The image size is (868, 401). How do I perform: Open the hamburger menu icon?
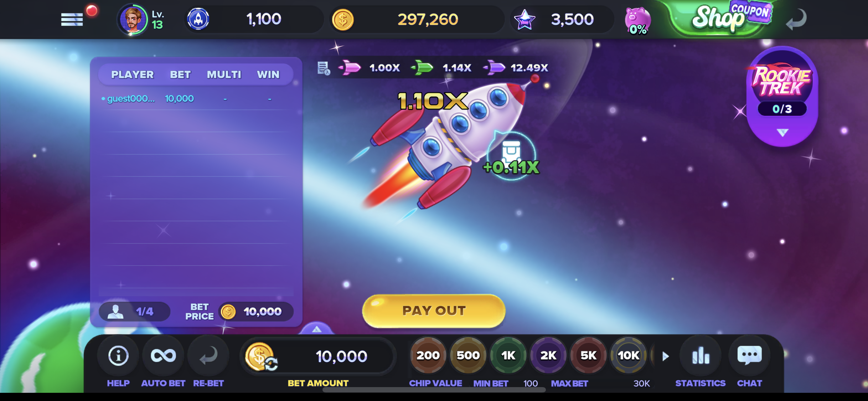[72, 19]
